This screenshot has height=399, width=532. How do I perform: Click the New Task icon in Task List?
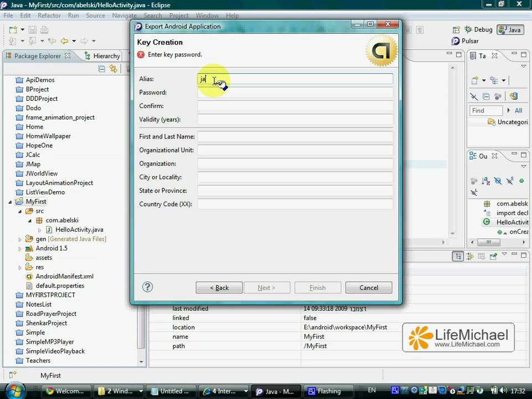coord(475,80)
